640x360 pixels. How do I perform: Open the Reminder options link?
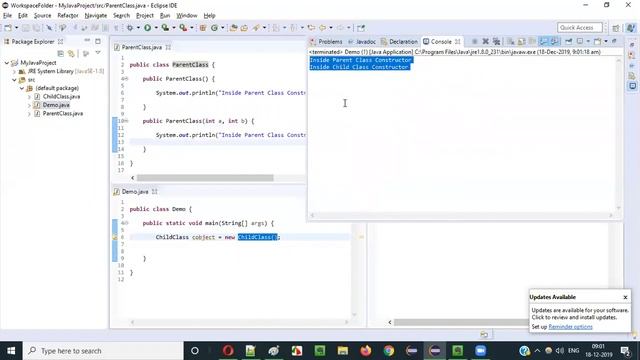(x=570, y=327)
